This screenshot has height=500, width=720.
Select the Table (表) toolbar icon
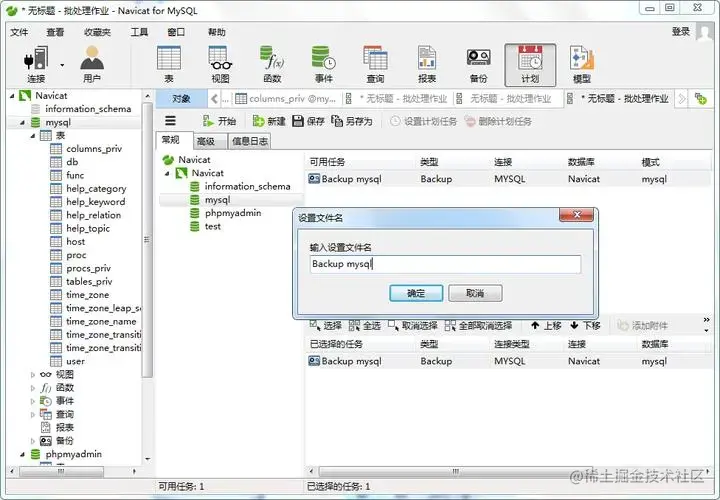[x=169, y=64]
